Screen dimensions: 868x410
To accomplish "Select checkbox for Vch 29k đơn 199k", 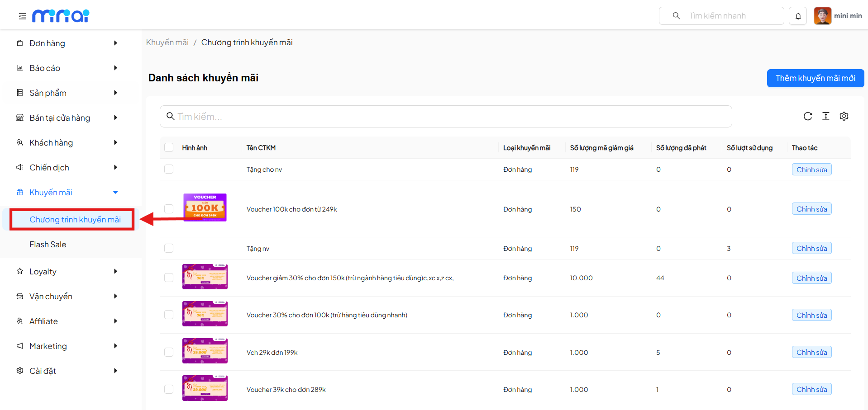I will [x=169, y=352].
